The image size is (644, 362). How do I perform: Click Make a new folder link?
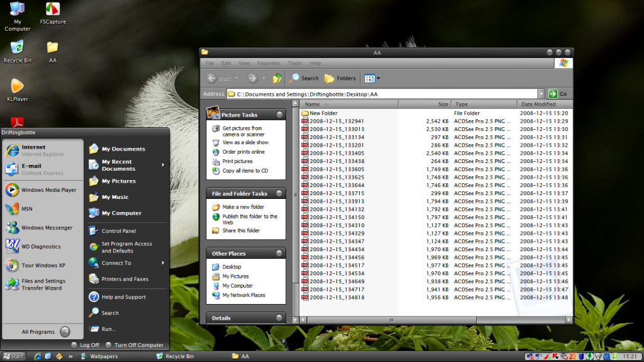(243, 207)
